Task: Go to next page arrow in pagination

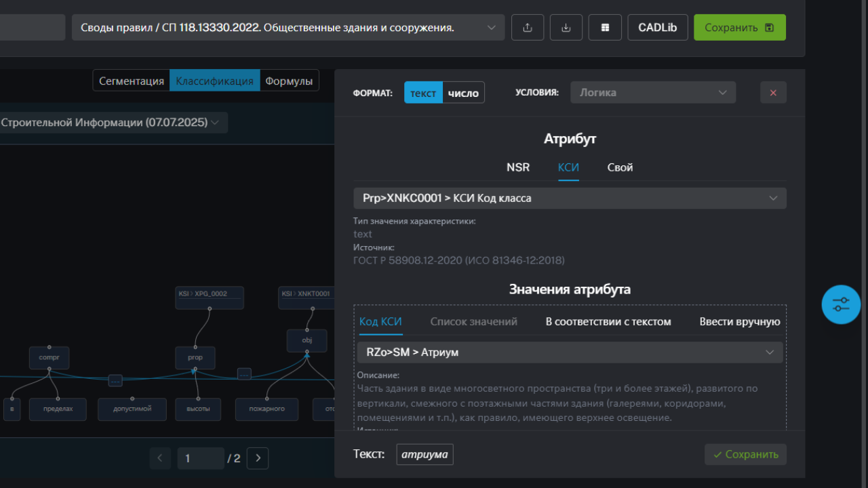Action: pyautogui.click(x=258, y=458)
